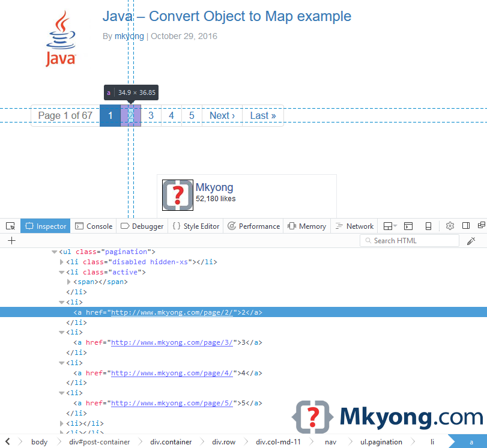This screenshot has height=448, width=487.
Task: Click the Search HTML field
Action: tap(410, 241)
